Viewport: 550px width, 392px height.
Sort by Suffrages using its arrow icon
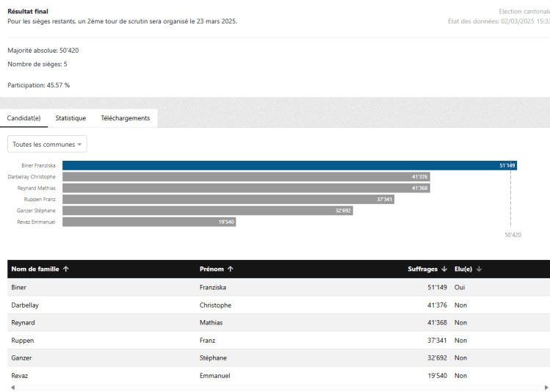click(x=444, y=269)
